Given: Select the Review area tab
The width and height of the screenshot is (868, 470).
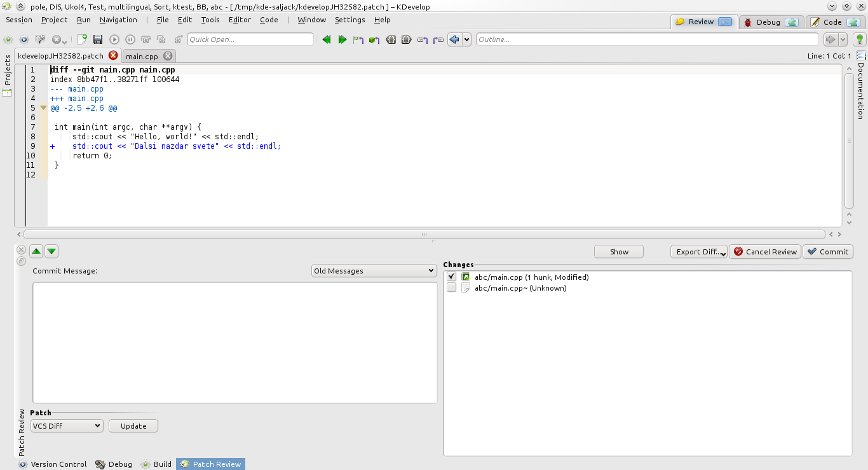Looking at the screenshot, I should click(704, 22).
